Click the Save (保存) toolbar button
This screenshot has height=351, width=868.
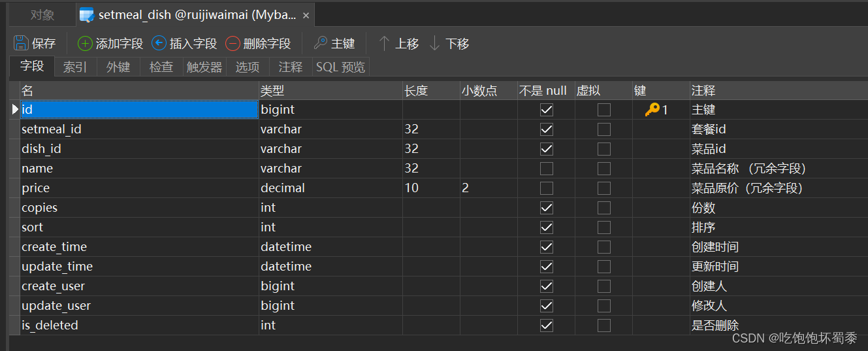coord(35,44)
